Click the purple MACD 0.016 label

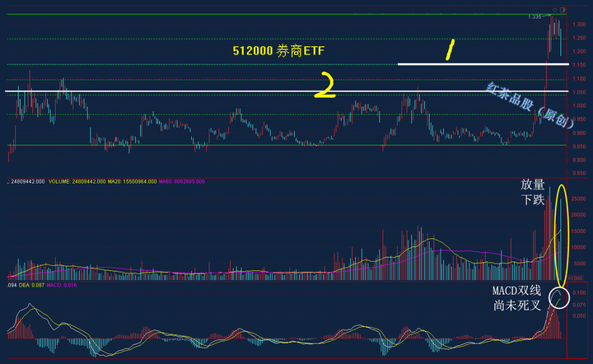(62, 286)
